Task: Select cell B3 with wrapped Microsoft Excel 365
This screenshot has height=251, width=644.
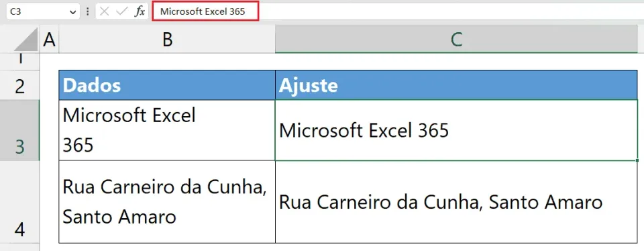Action: point(167,130)
